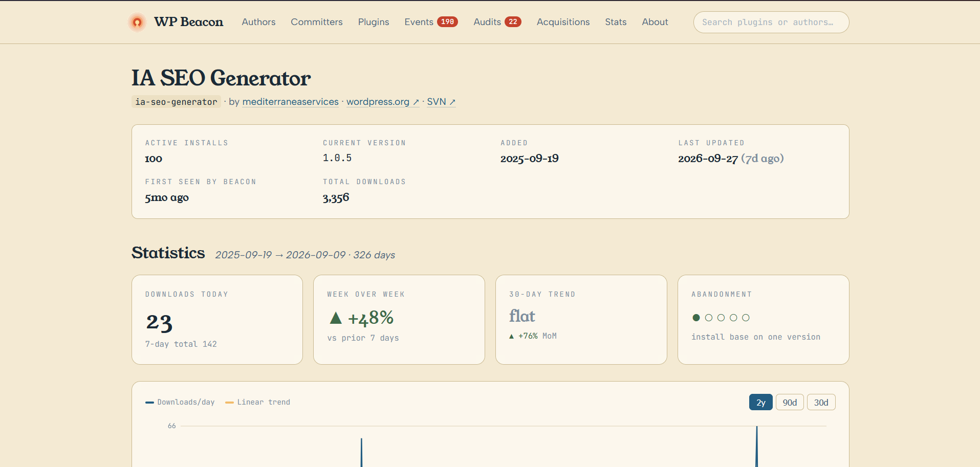Screen dimensions: 980x467
Task: Click the active installs value 100
Action: [154, 159]
